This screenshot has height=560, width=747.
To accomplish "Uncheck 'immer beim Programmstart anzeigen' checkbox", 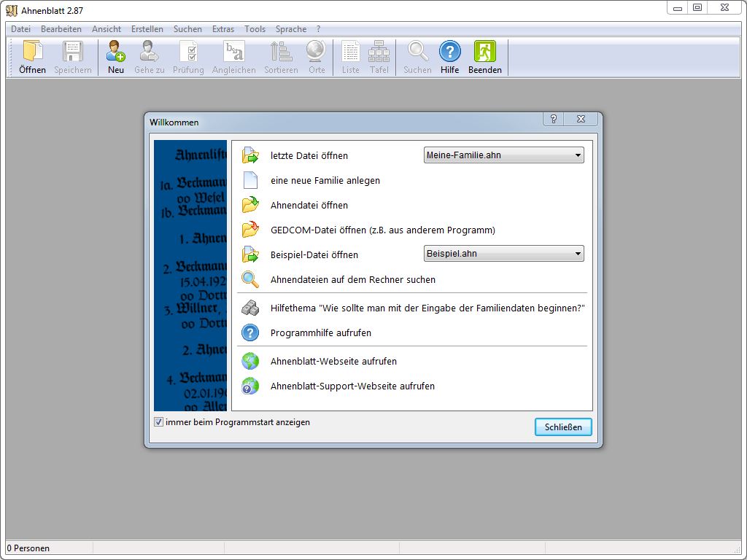I will pyautogui.click(x=158, y=422).
